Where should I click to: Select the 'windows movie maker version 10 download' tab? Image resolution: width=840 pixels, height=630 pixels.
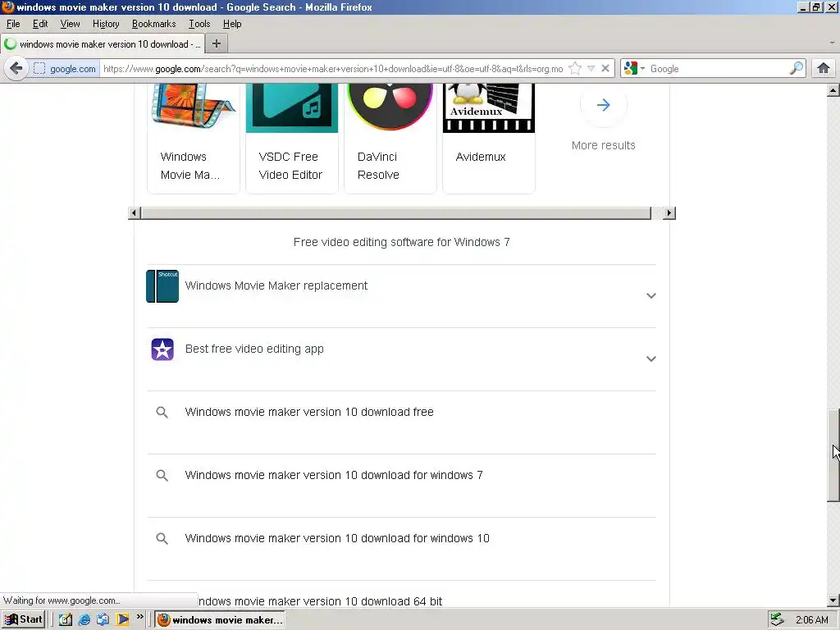(102, 44)
